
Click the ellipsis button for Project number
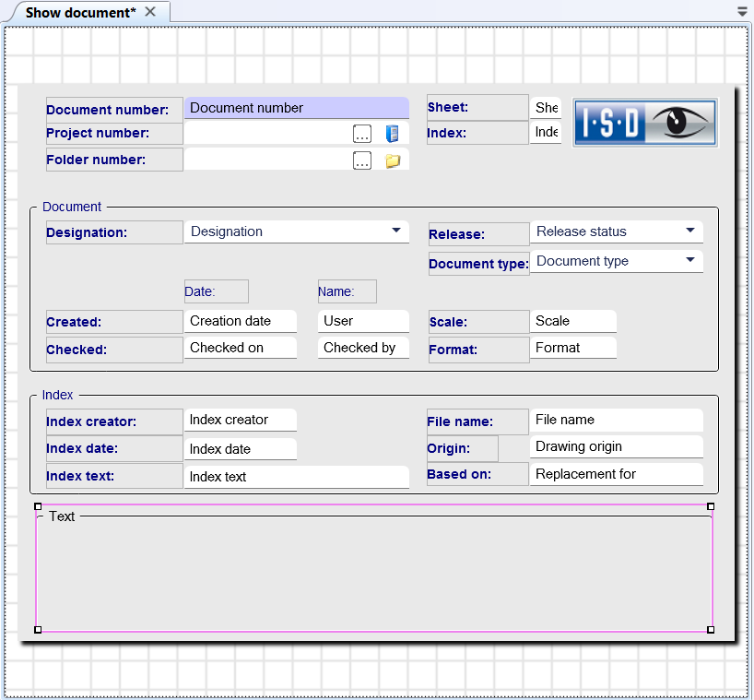(362, 134)
